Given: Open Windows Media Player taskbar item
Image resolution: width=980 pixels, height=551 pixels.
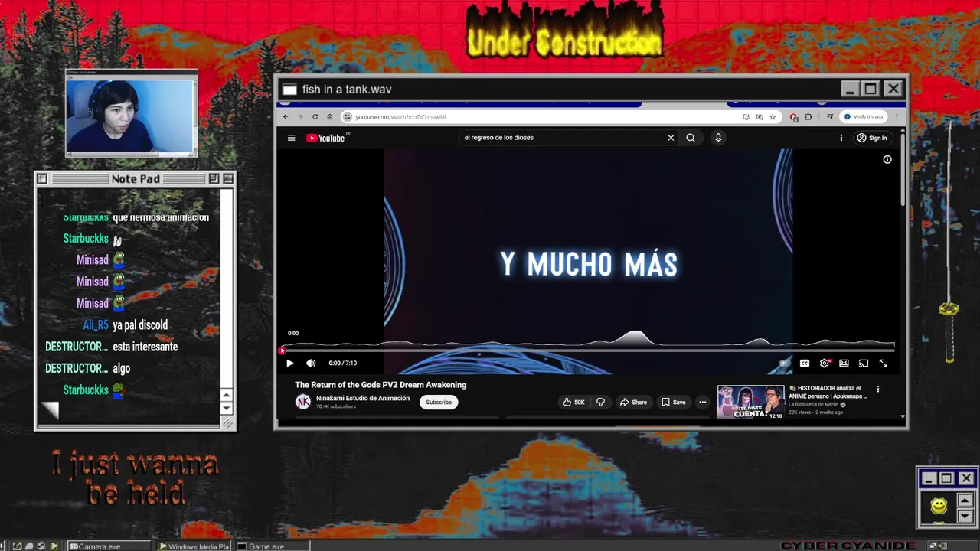Looking at the screenshot, I should (194, 546).
